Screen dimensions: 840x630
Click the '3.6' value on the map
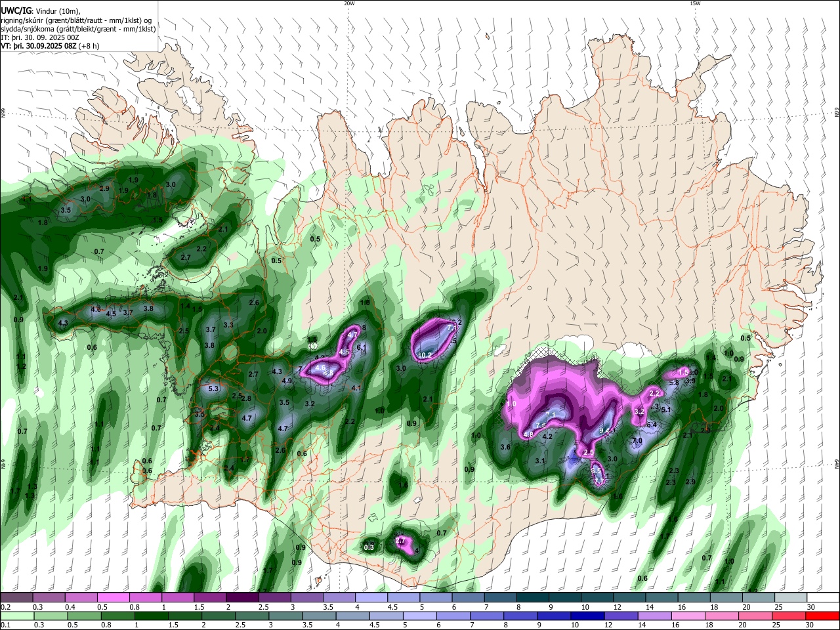(505, 447)
